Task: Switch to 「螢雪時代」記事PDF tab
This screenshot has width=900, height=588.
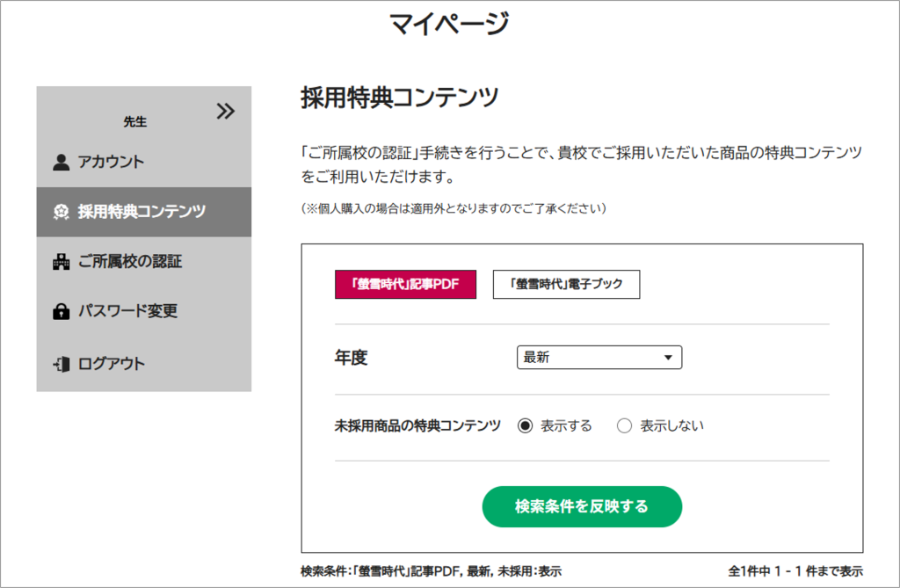Action: pyautogui.click(x=405, y=284)
